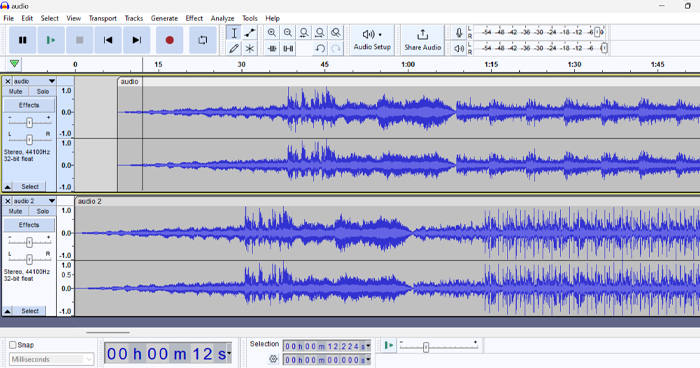Open the File menu

(x=8, y=18)
